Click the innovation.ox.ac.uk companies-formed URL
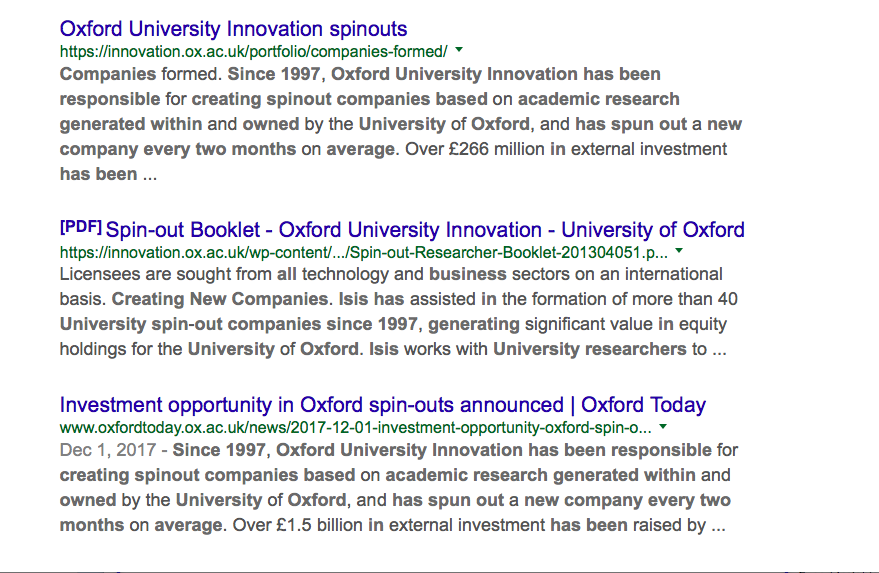 tap(253, 51)
